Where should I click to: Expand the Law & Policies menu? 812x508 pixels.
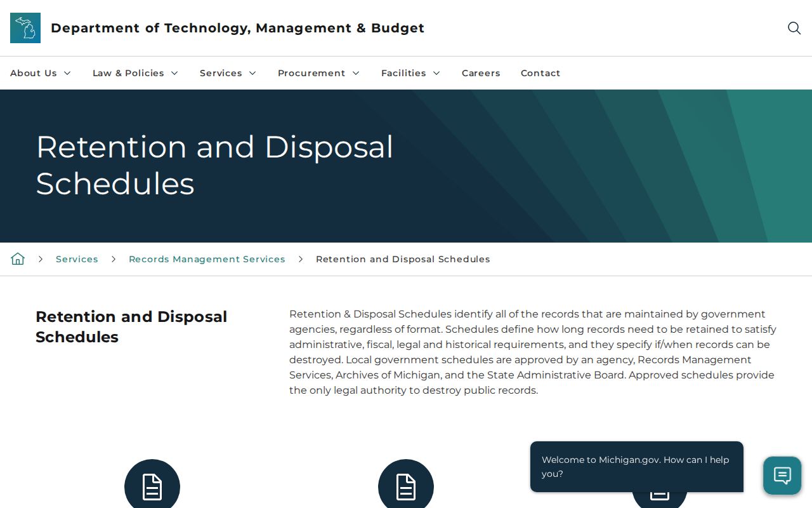tap(135, 73)
